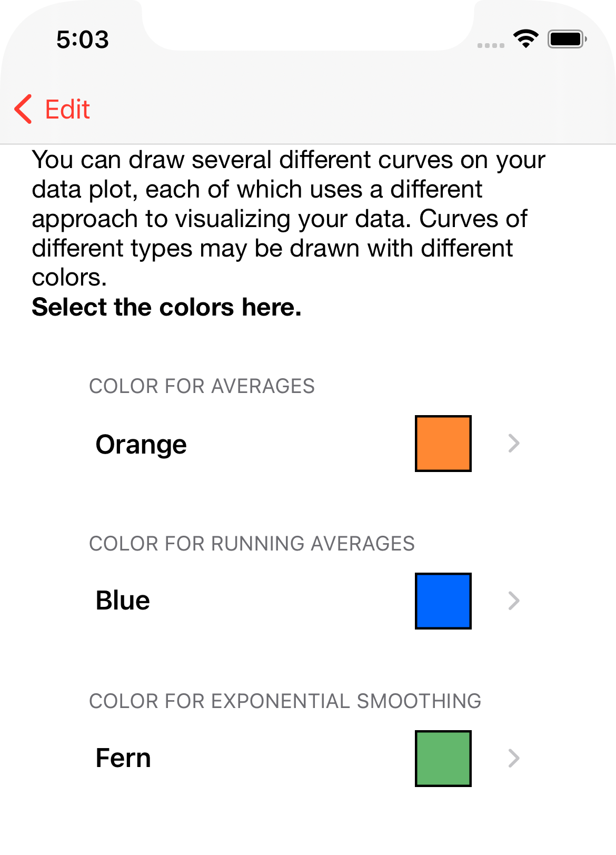Image resolution: width=616 pixels, height=855 pixels.
Task: Tap the Fern color name label
Action: pos(123,758)
